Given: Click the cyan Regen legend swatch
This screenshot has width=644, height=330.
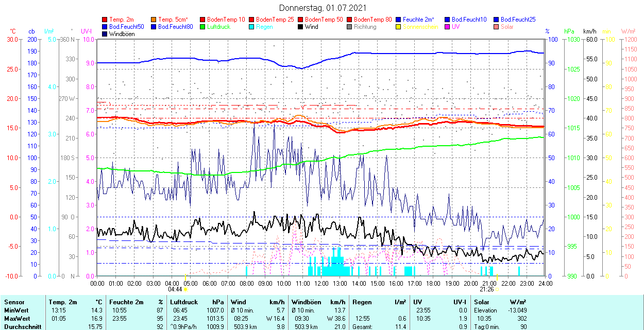Looking at the screenshot, I should [252, 27].
